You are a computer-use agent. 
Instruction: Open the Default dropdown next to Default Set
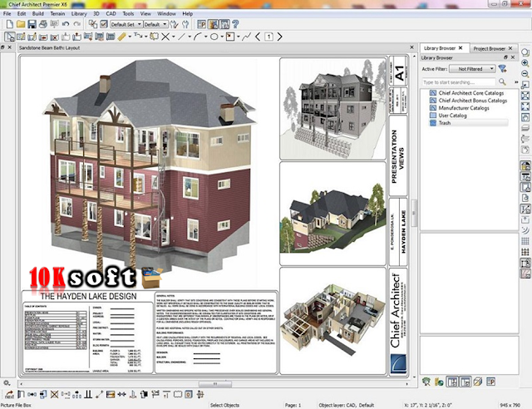pos(155,24)
